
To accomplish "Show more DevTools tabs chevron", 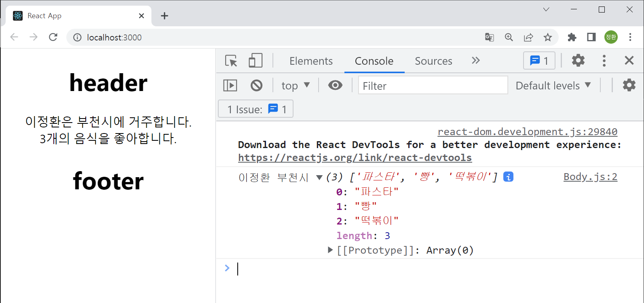I will (x=476, y=61).
